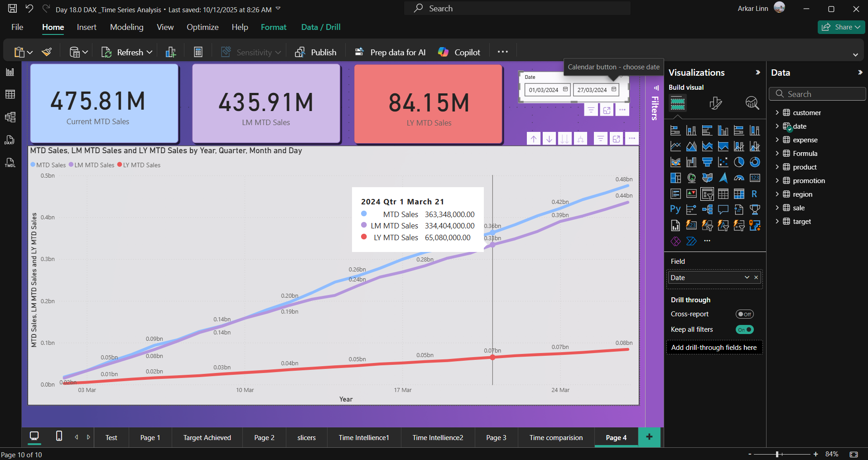
Task: Click the zoom slider handle
Action: pos(777,454)
